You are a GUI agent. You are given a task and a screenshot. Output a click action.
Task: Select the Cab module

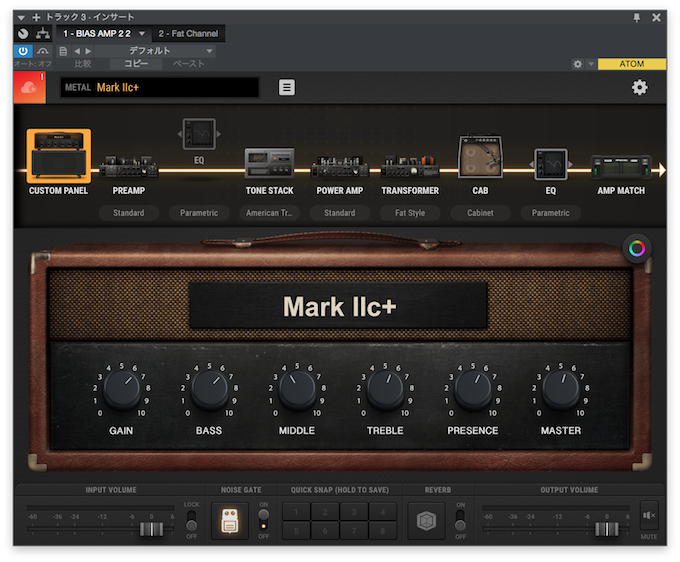tap(481, 157)
